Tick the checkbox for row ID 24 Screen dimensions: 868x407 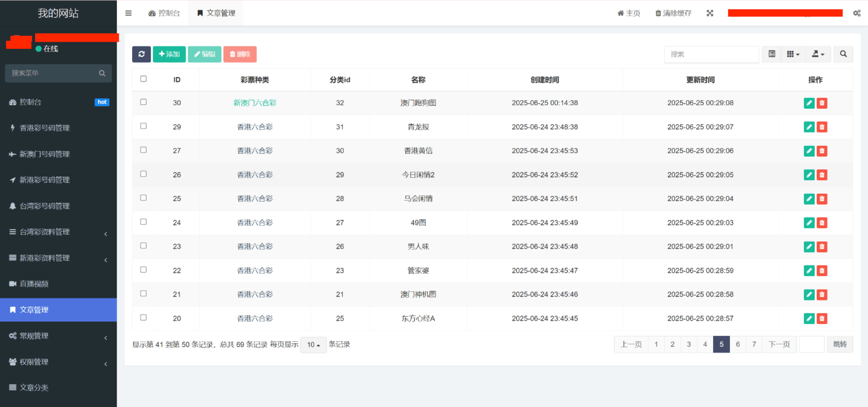coord(143,222)
